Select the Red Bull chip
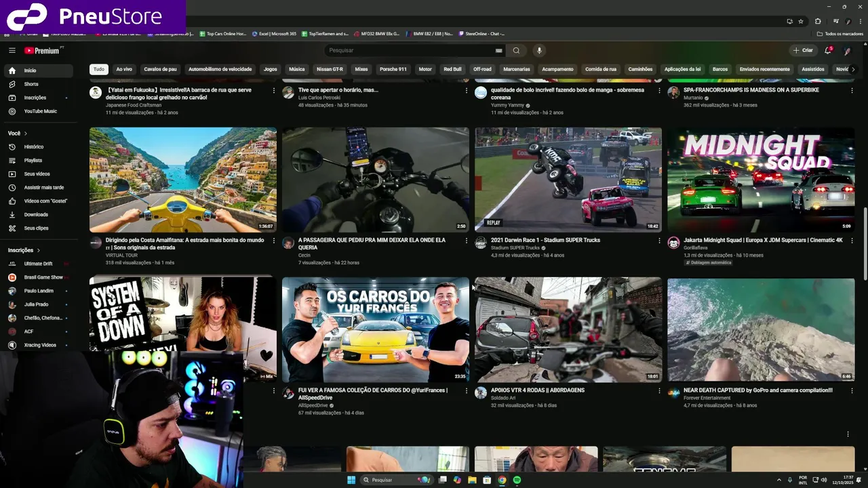868x488 pixels. 452,69
